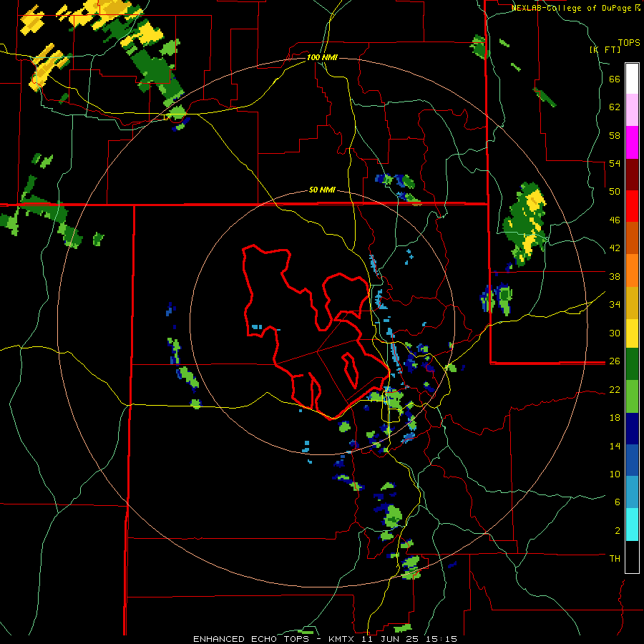The width and height of the screenshot is (644, 644).
Task: Select the light green legend swatch
Action: (x=632, y=396)
